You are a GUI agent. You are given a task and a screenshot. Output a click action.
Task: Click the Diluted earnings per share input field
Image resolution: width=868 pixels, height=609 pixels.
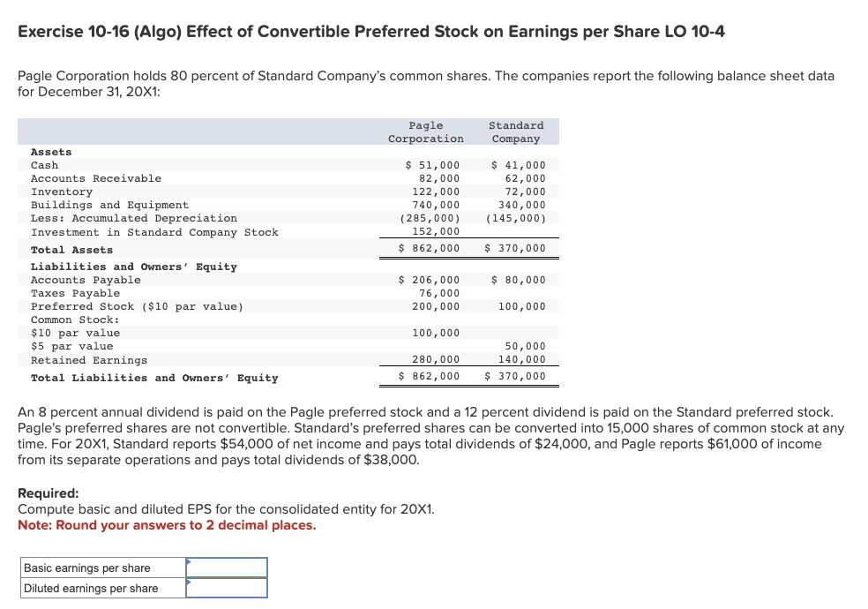point(228,587)
